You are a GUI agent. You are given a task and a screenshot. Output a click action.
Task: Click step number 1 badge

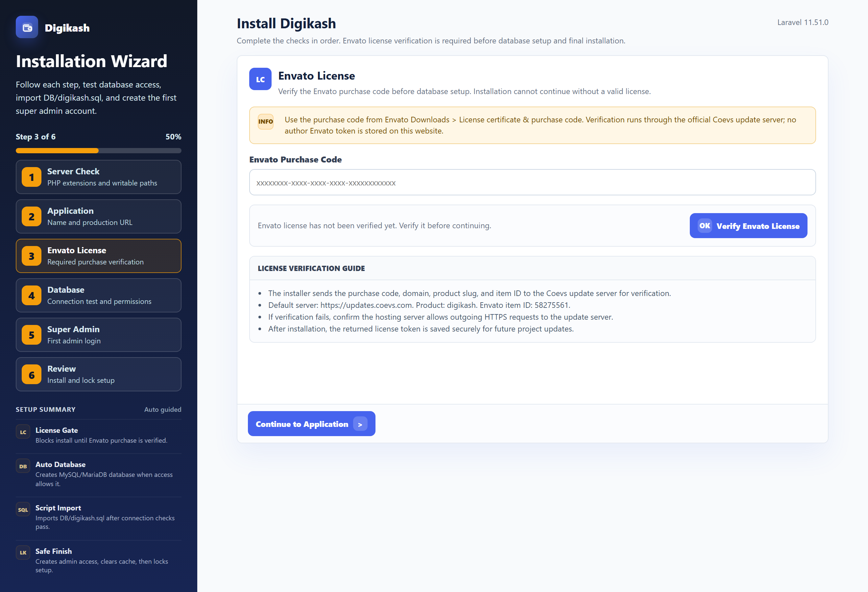click(x=31, y=177)
